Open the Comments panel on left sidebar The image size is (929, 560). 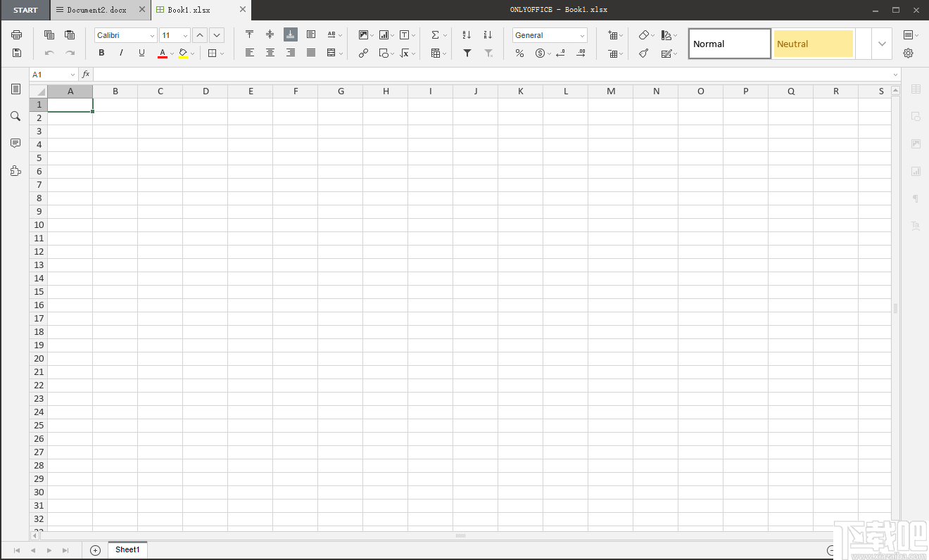tap(15, 143)
